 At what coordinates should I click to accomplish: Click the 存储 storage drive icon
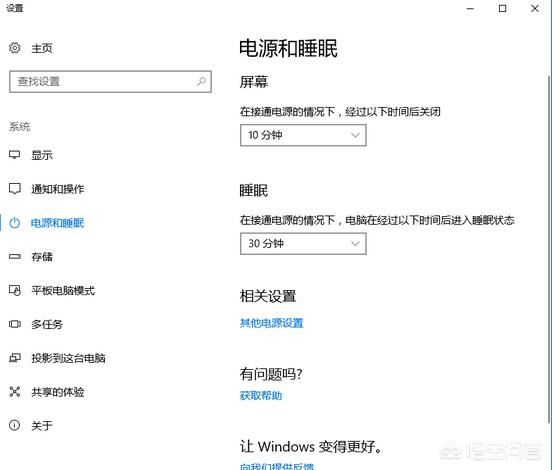click(x=15, y=257)
